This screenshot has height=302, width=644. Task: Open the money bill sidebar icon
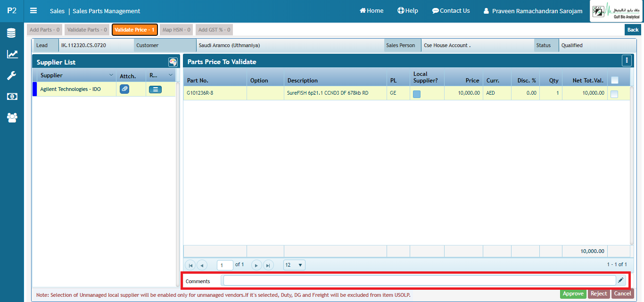pyautogui.click(x=12, y=97)
